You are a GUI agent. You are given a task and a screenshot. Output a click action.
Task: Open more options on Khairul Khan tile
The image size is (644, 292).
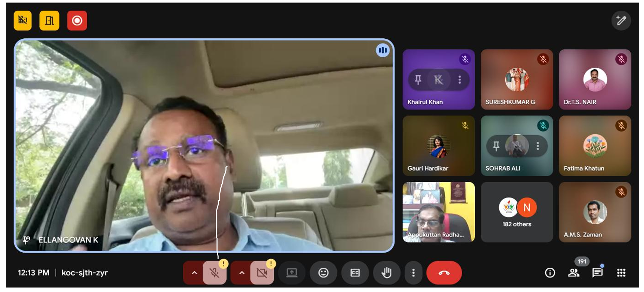click(460, 80)
